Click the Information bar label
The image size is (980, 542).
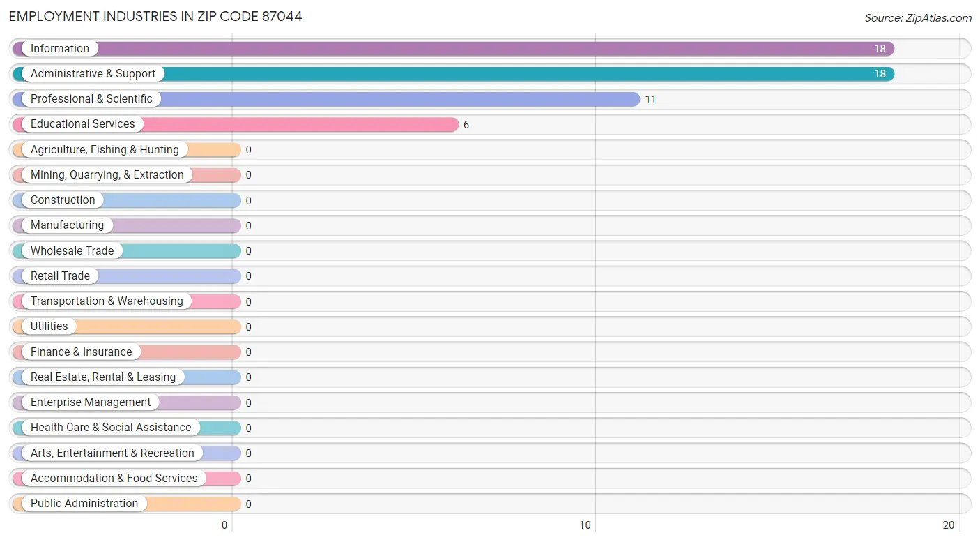click(60, 49)
